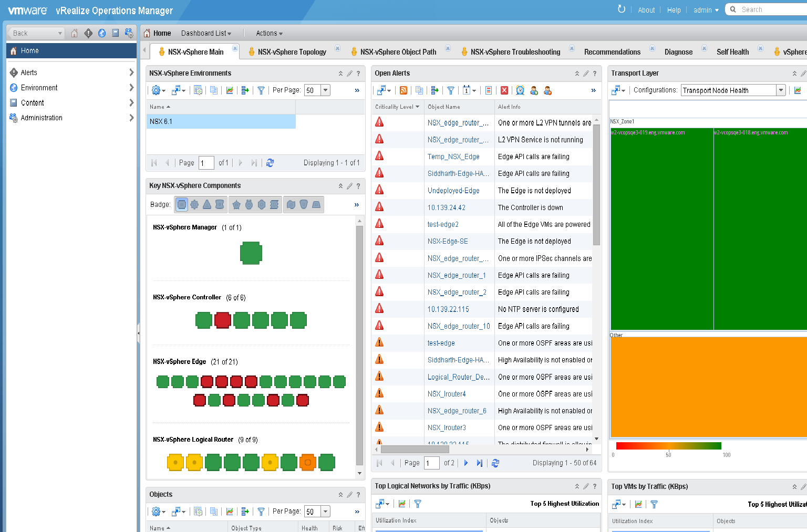Viewport: 807px width, 532px height.
Task: Toggle the Risk badge button
Action: (236, 204)
